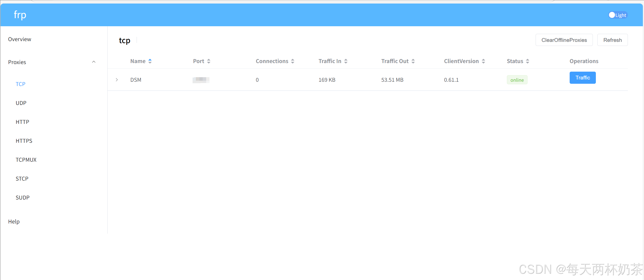Sort table by Port column arrows
Image resolution: width=644 pixels, height=280 pixels.
tap(209, 61)
